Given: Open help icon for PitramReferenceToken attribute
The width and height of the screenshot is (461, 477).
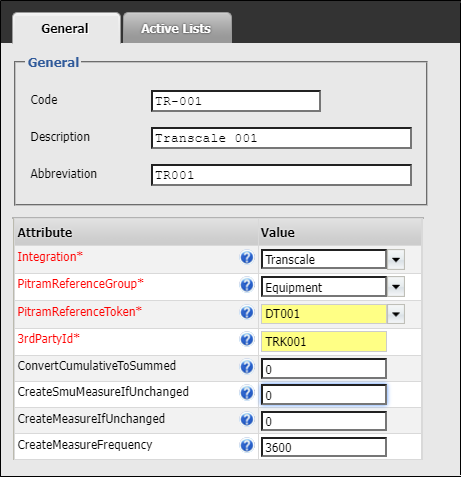Looking at the screenshot, I should (x=247, y=312).
